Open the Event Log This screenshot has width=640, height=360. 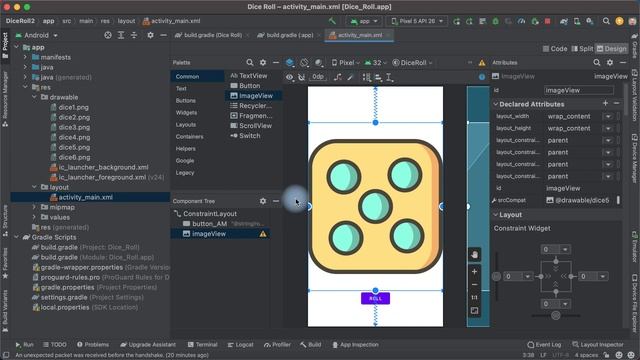(x=544, y=344)
